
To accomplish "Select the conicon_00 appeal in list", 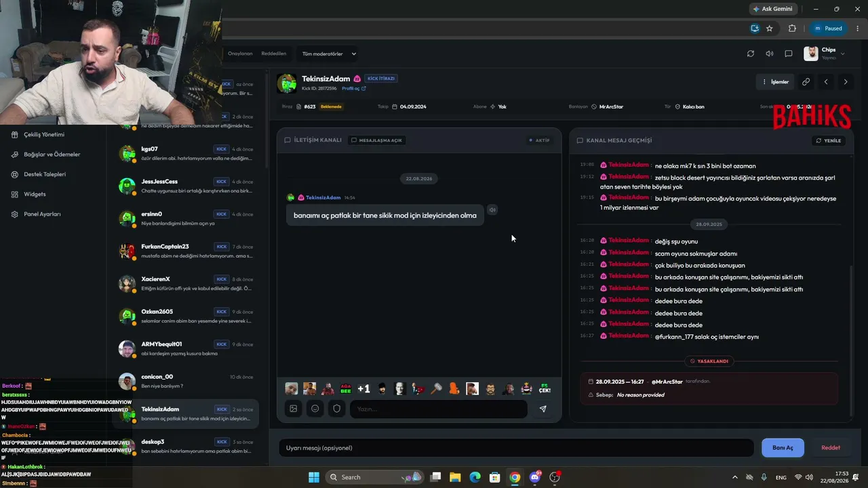I will point(186,382).
